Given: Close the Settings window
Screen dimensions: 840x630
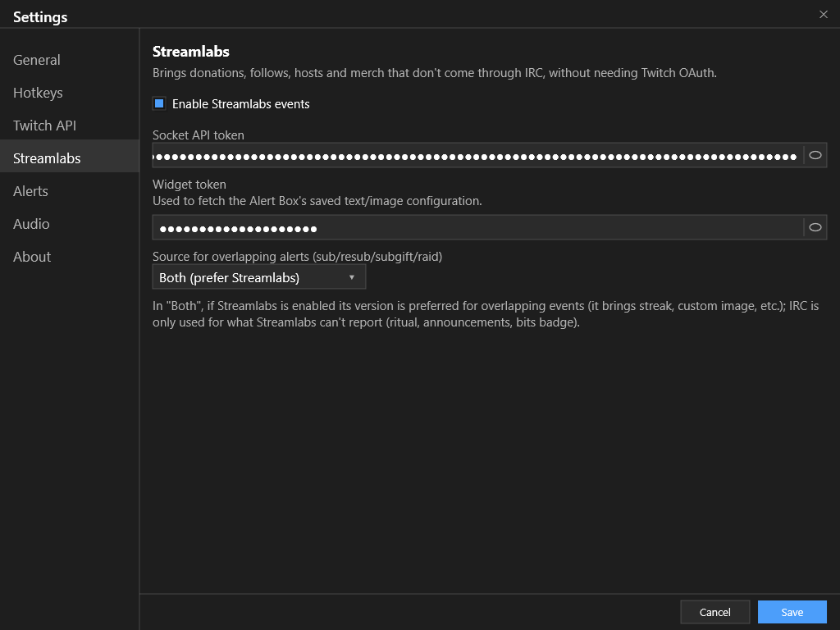Looking at the screenshot, I should click(824, 15).
